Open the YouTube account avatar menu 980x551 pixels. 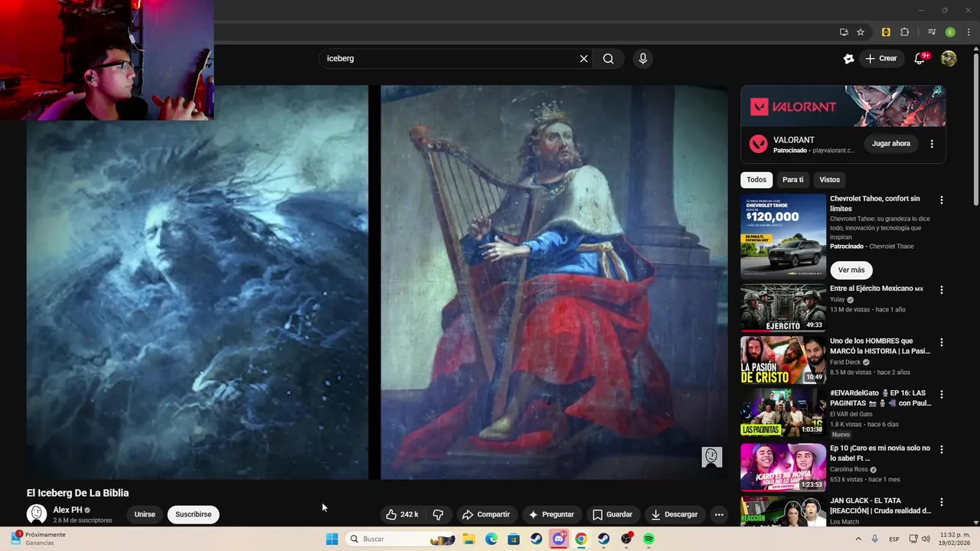949,58
